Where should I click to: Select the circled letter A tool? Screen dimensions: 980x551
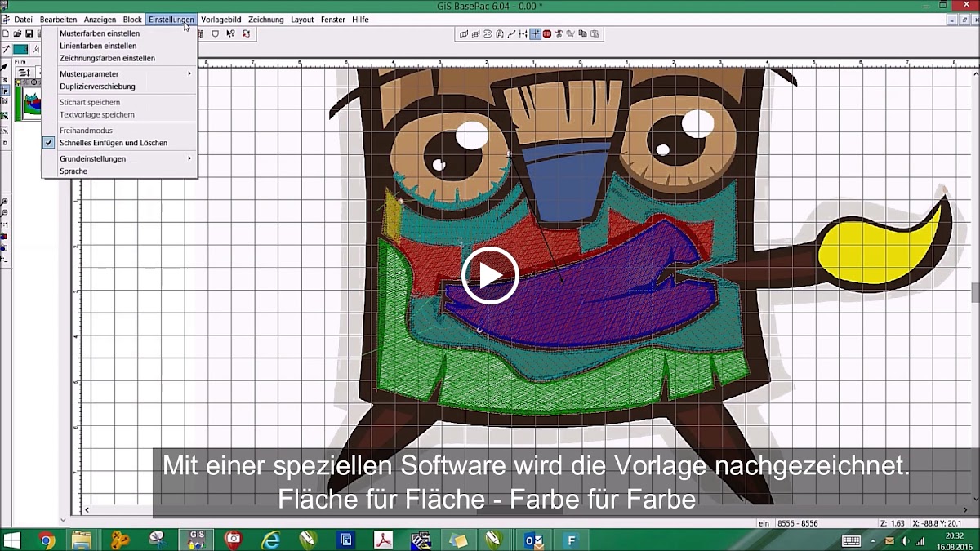click(500, 34)
